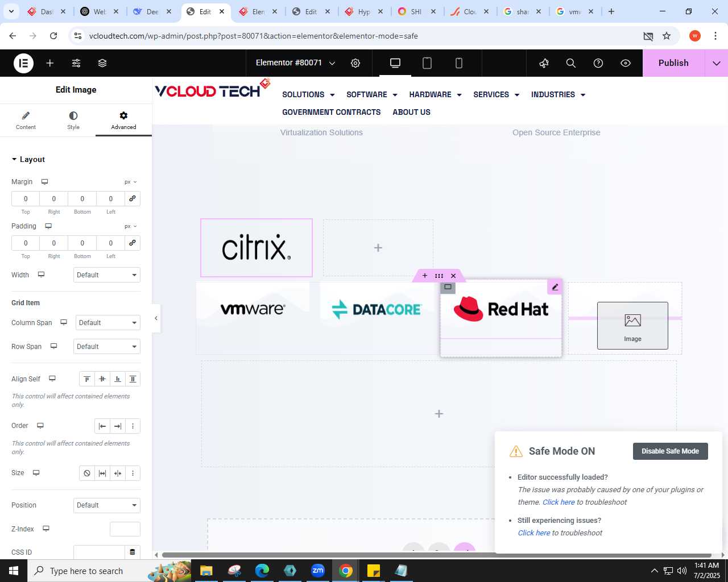Screen dimensions: 728x582
Task: Set Size to grow
Action: pos(102,473)
